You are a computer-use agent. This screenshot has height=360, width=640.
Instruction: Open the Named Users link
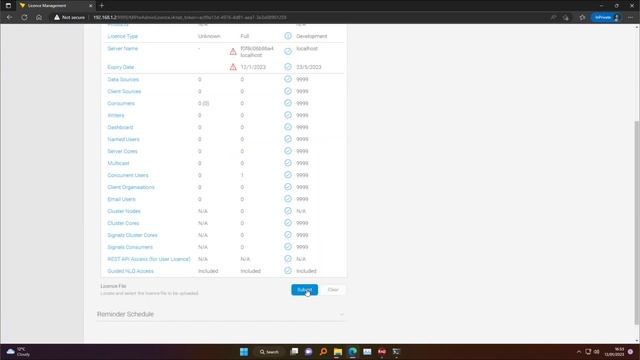(x=123, y=139)
